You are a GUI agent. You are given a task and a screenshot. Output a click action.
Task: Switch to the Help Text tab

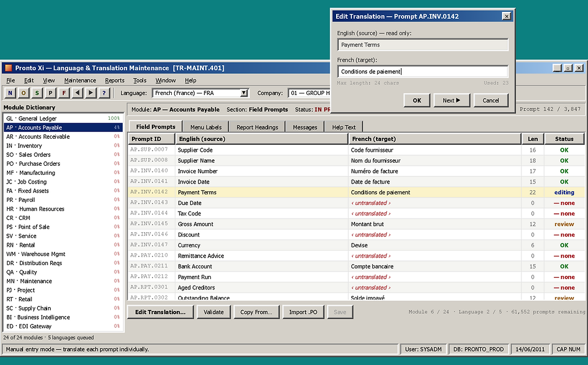[x=344, y=127]
